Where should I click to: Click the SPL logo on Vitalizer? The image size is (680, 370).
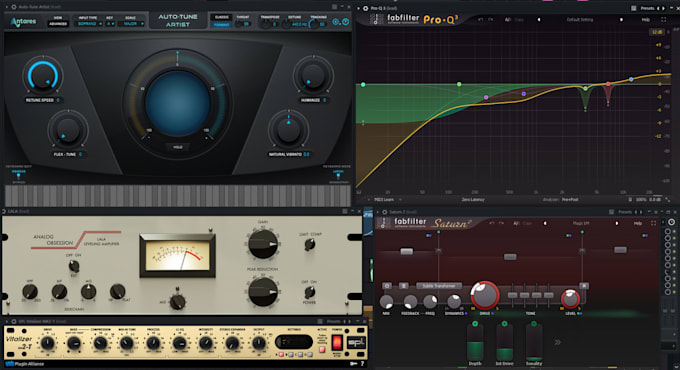point(356,342)
